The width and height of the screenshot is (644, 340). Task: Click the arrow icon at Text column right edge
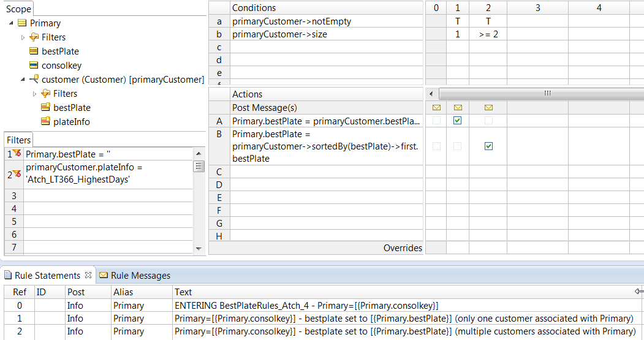(638, 292)
